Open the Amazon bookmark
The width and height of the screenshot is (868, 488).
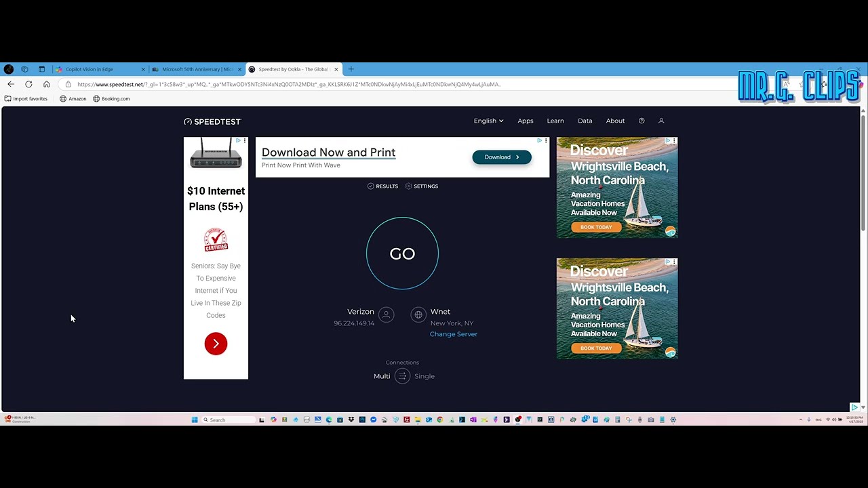[x=73, y=99]
